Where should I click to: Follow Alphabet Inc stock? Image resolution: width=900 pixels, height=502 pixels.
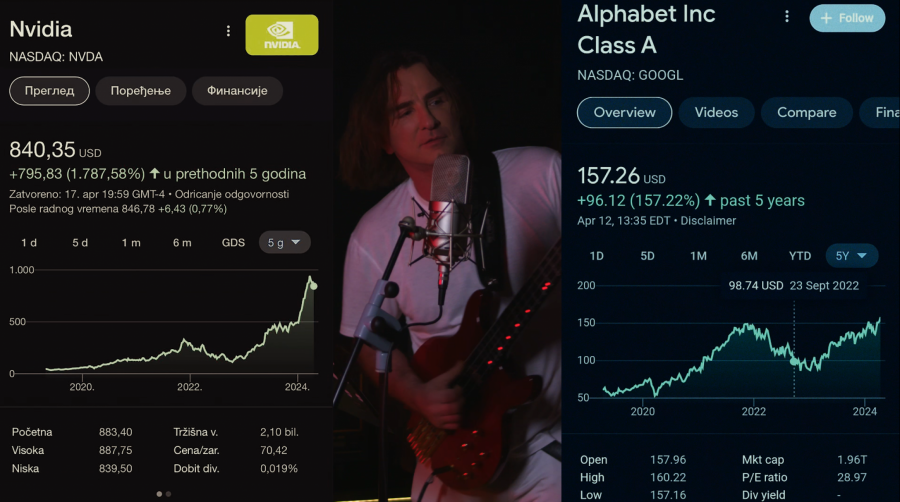tap(847, 18)
